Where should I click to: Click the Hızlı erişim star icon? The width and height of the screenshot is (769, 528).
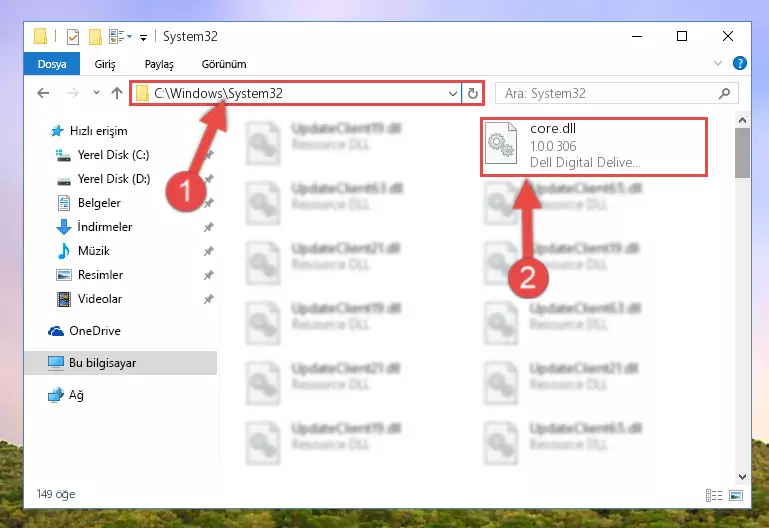pyautogui.click(x=57, y=131)
